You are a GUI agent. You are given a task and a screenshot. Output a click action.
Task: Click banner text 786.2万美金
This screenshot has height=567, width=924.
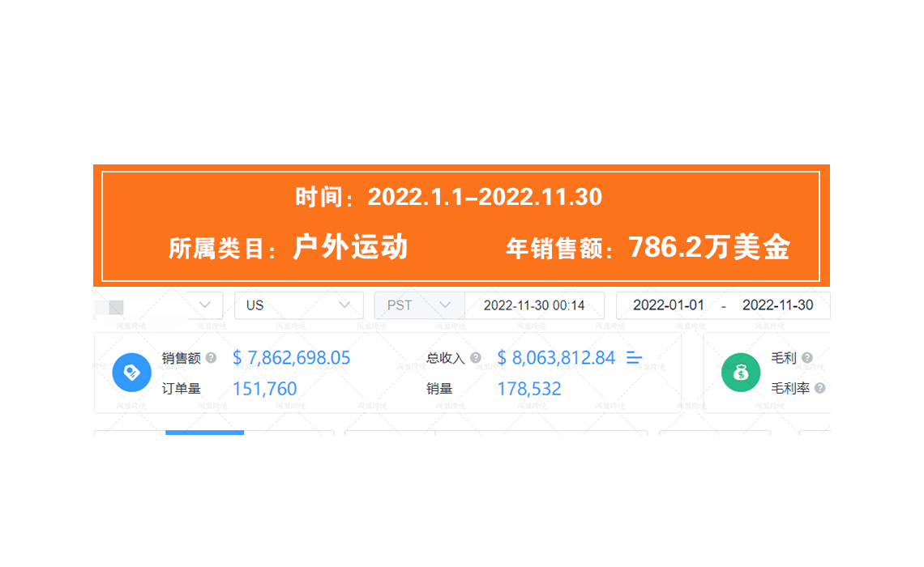click(x=709, y=247)
